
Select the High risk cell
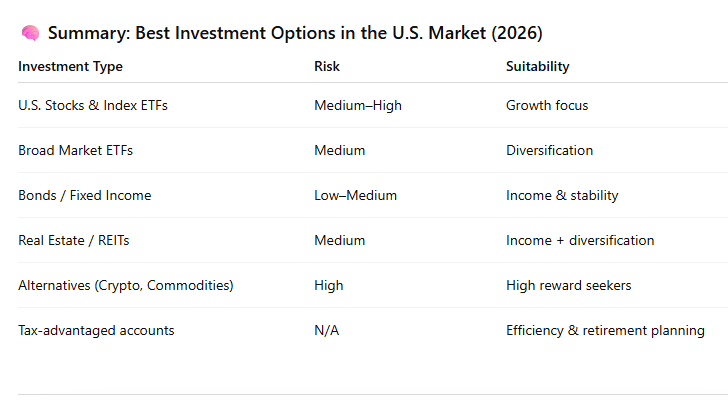coord(329,285)
